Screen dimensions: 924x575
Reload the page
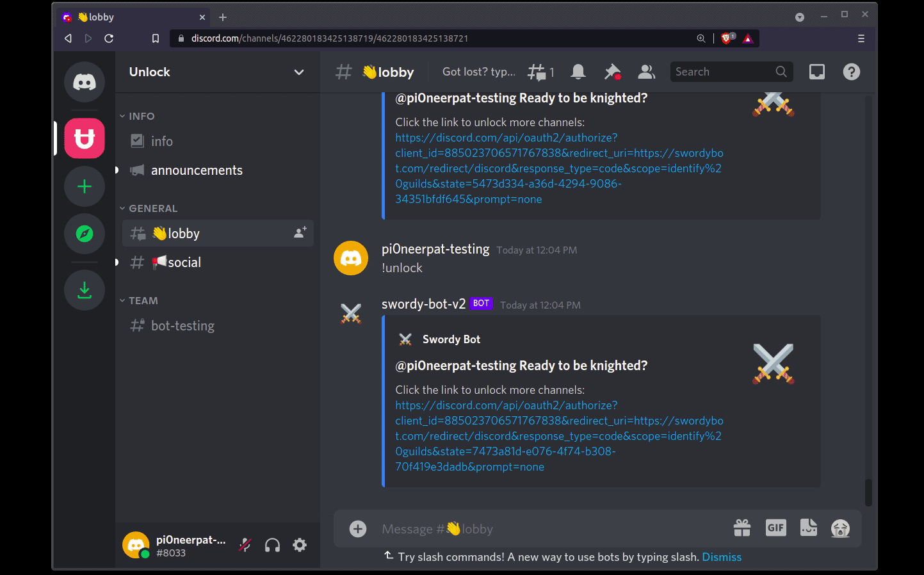[109, 38]
